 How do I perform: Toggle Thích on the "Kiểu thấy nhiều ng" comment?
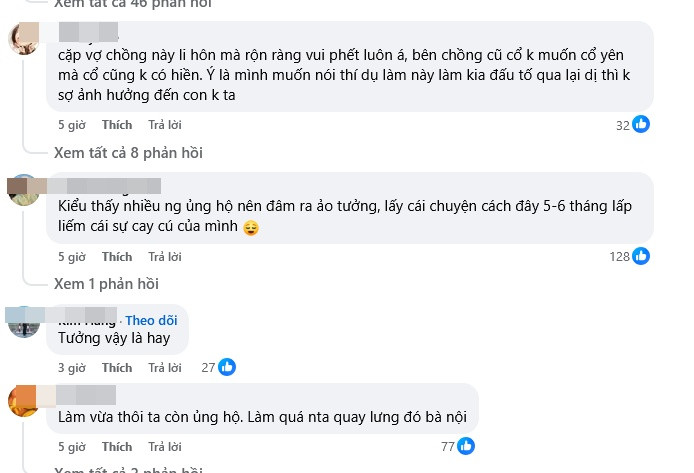[x=117, y=257]
